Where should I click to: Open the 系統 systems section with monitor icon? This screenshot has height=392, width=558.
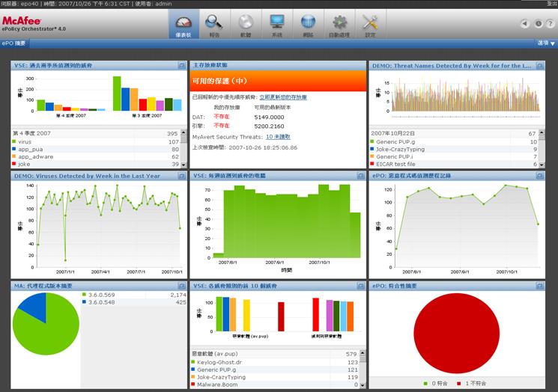[277, 24]
